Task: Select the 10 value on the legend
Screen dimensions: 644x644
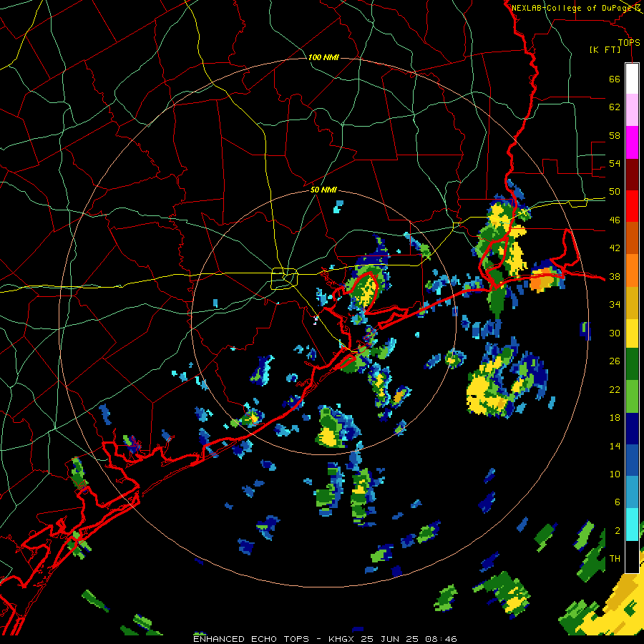Action: [x=615, y=474]
